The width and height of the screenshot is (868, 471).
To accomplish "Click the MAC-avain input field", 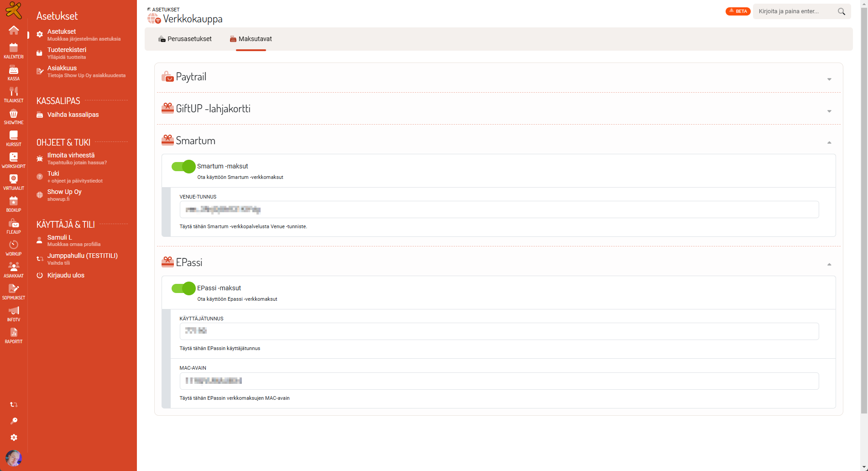I will (499, 381).
